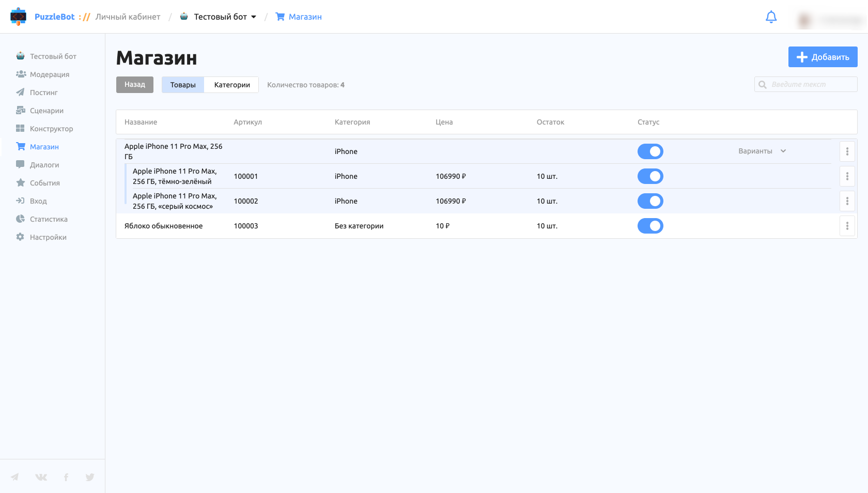Click the bot icon in the breadcrumb

184,17
